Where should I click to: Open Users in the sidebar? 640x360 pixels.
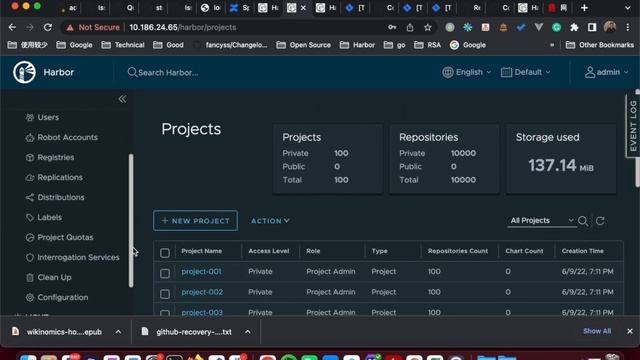[48, 118]
